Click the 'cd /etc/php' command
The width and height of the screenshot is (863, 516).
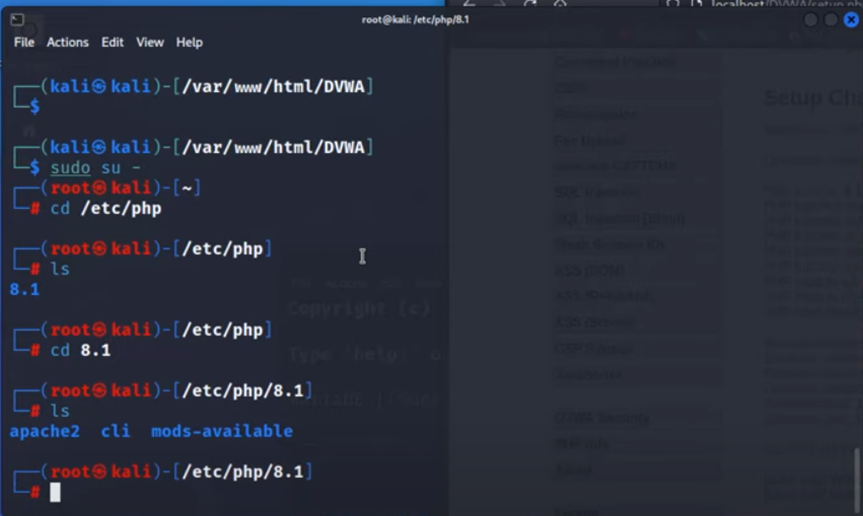[106, 208]
